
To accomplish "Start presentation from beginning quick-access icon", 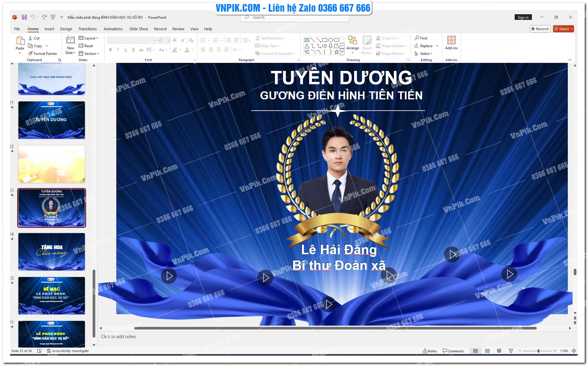I will [x=53, y=17].
